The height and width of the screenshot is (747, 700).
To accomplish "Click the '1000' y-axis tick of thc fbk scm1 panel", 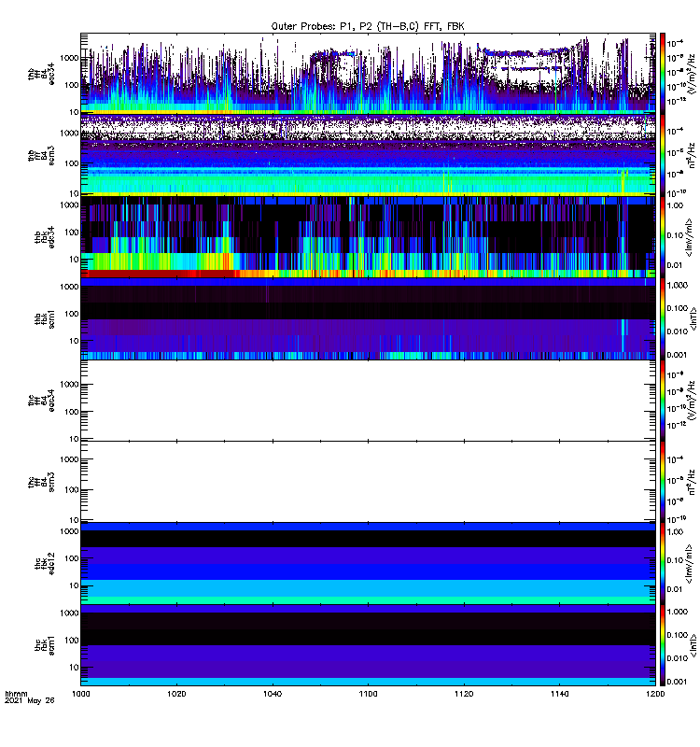I will [x=69, y=613].
